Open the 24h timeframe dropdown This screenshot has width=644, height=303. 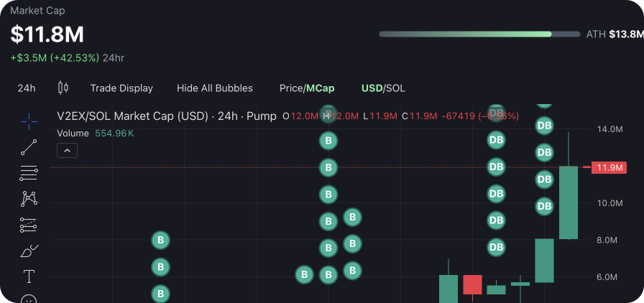[x=27, y=88]
